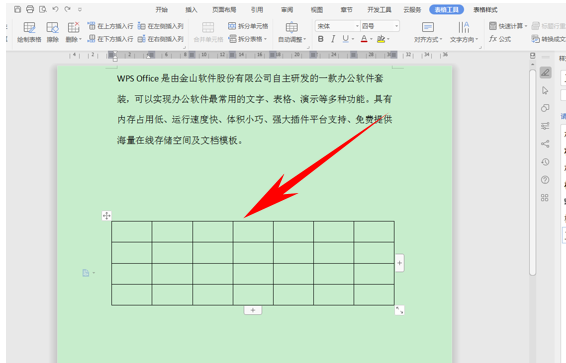Switch to the 表格样式 tab

tap(486, 10)
